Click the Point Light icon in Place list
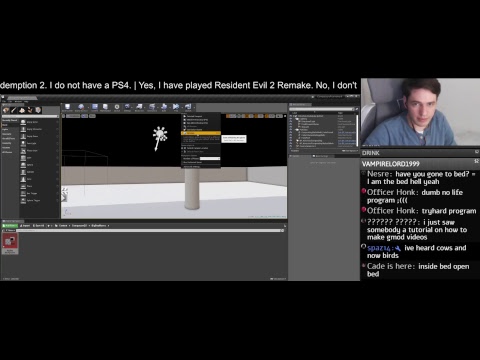Viewport: 480px width, 360px height. tap(23, 143)
